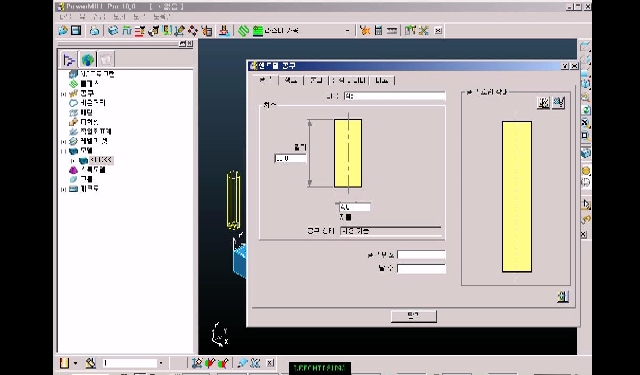Click the tool diameter input field
640x375 pixels.
pos(354,207)
